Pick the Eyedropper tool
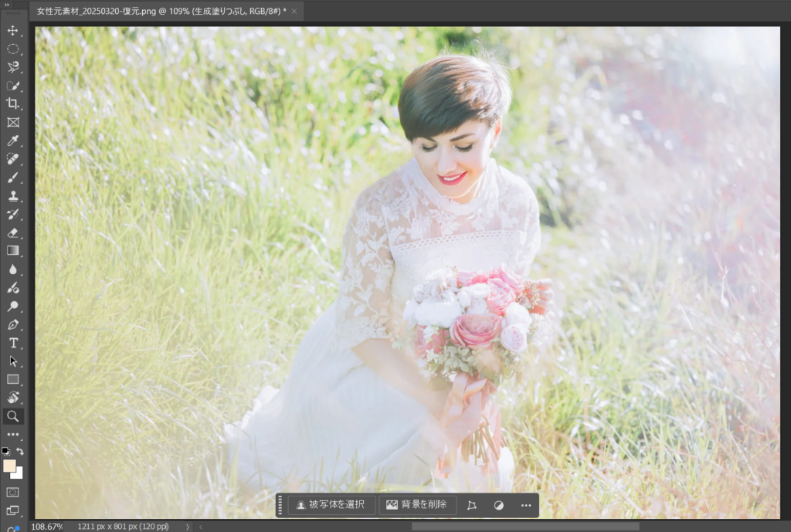Screen dimensions: 791x532 click(13, 141)
